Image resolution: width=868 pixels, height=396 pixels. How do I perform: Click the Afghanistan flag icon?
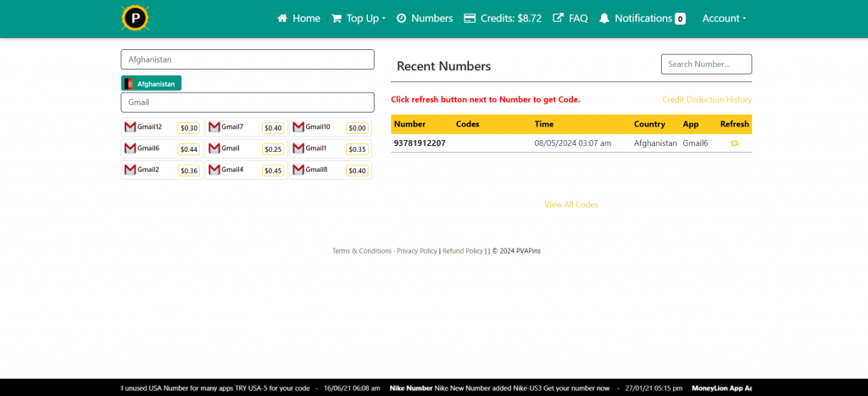pyautogui.click(x=129, y=84)
